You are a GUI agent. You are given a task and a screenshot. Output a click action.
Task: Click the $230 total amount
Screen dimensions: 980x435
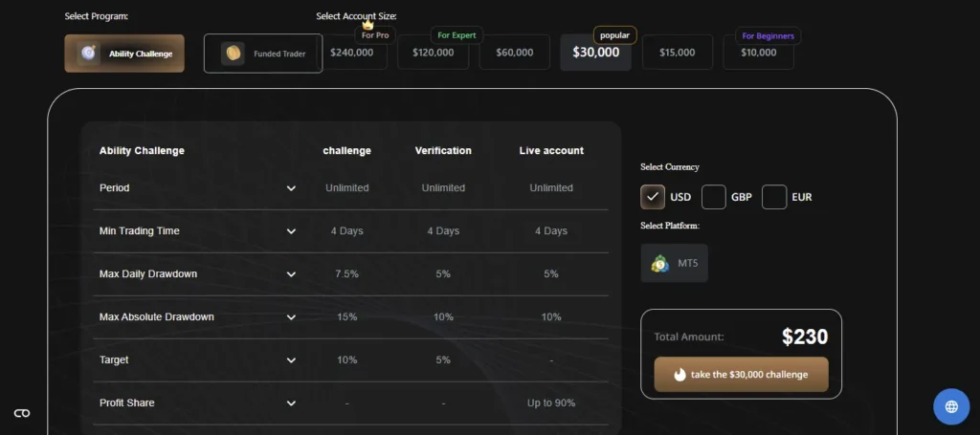tap(805, 337)
